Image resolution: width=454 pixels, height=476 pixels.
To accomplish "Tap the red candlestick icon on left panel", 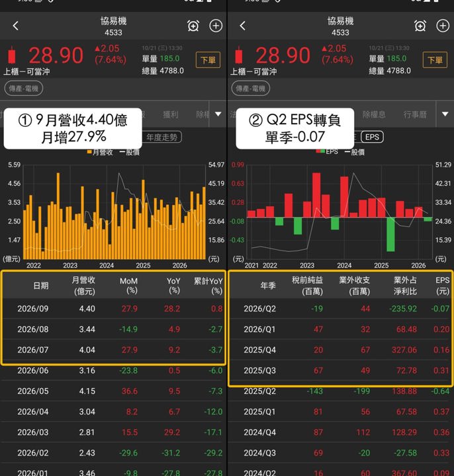I will click(12, 55).
